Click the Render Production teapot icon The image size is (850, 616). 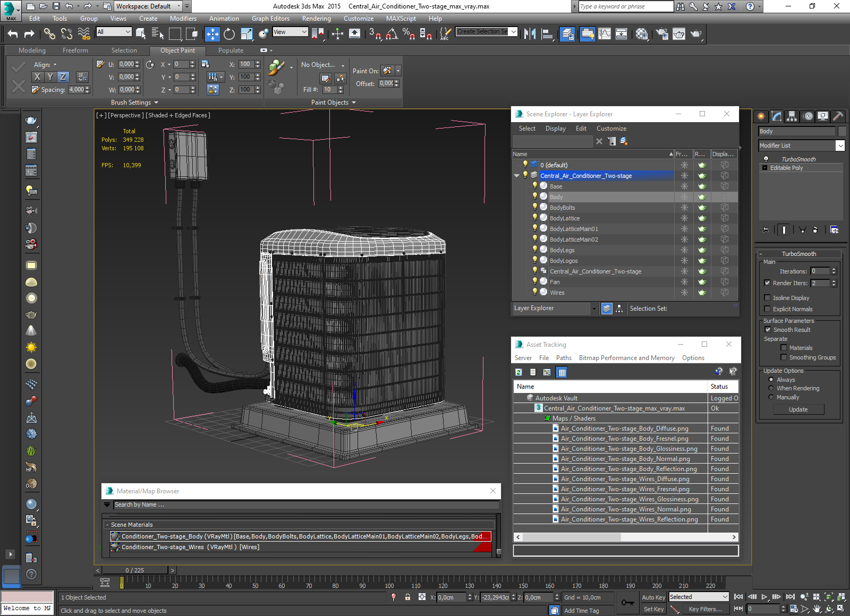696,34
